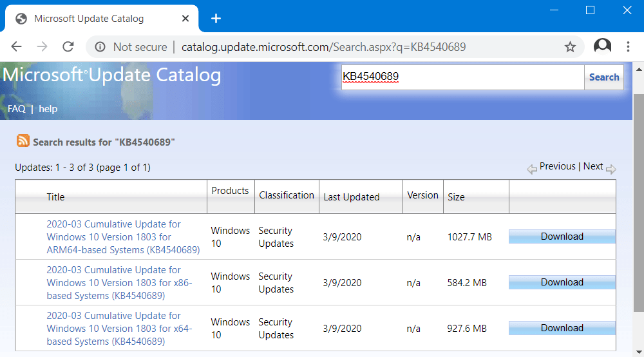Go back using the browser back arrow
644x357 pixels.
click(17, 47)
